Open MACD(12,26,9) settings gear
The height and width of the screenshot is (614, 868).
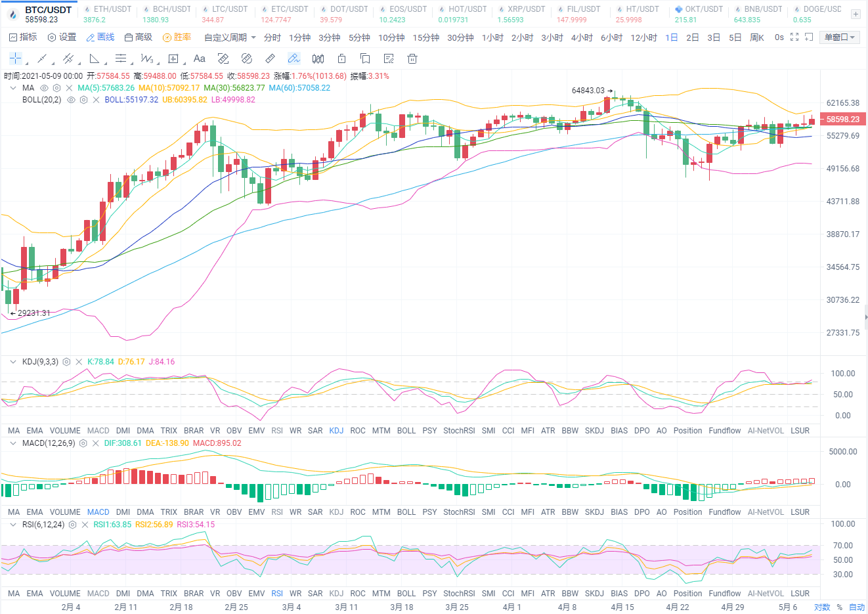pyautogui.click(x=83, y=443)
